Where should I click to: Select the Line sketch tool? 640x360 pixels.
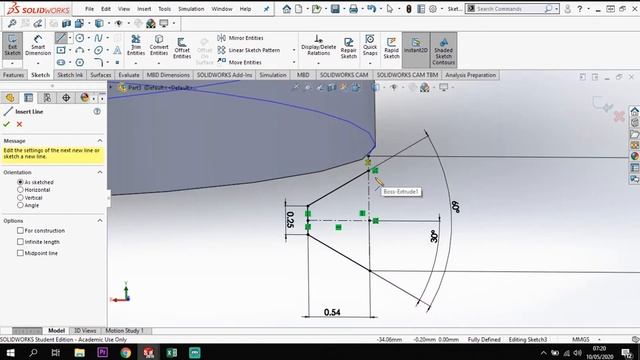[x=61, y=38]
